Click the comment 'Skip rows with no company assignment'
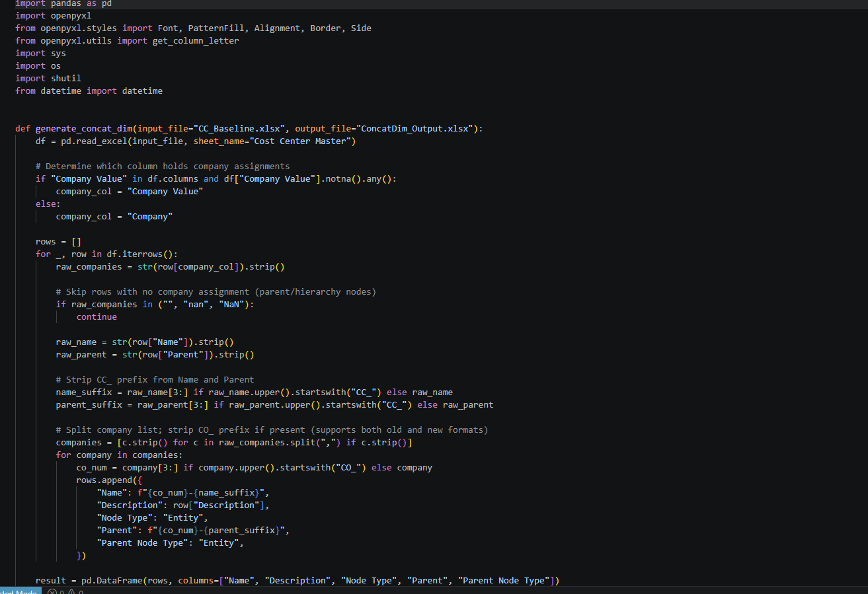The width and height of the screenshot is (868, 594). [216, 292]
